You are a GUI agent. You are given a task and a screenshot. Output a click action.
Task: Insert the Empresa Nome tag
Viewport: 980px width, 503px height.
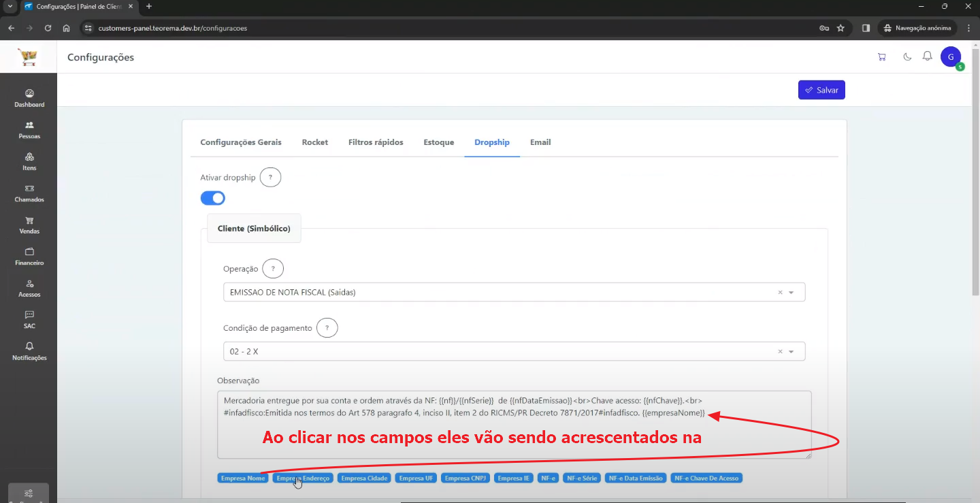243,478
